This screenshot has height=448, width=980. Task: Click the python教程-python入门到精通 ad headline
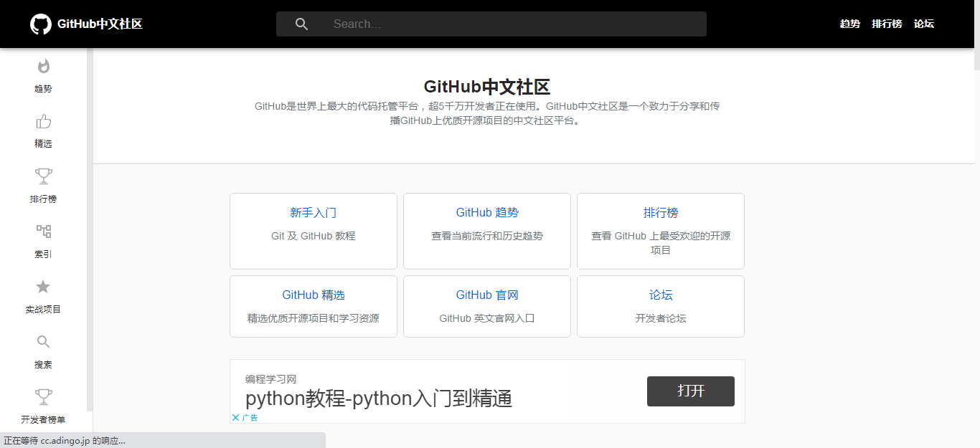pos(379,399)
